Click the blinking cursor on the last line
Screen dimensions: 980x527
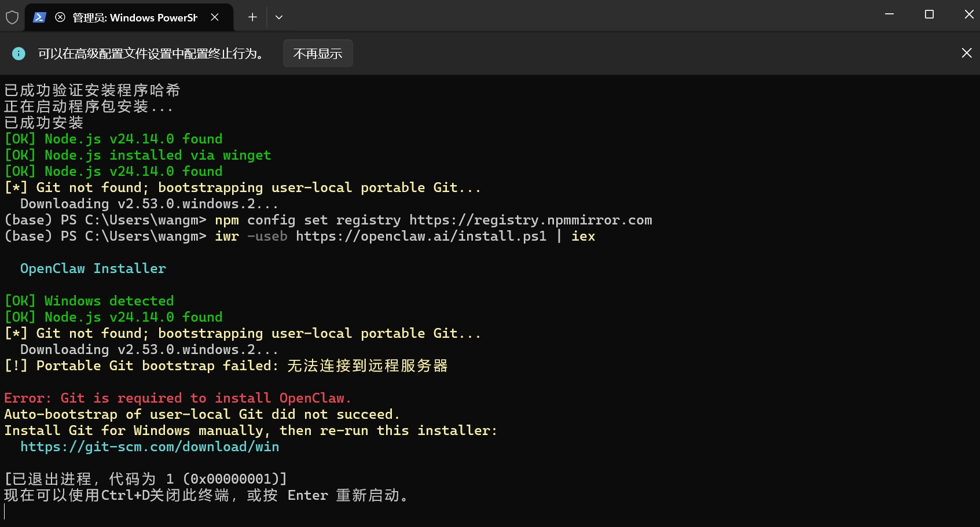(x=5, y=511)
